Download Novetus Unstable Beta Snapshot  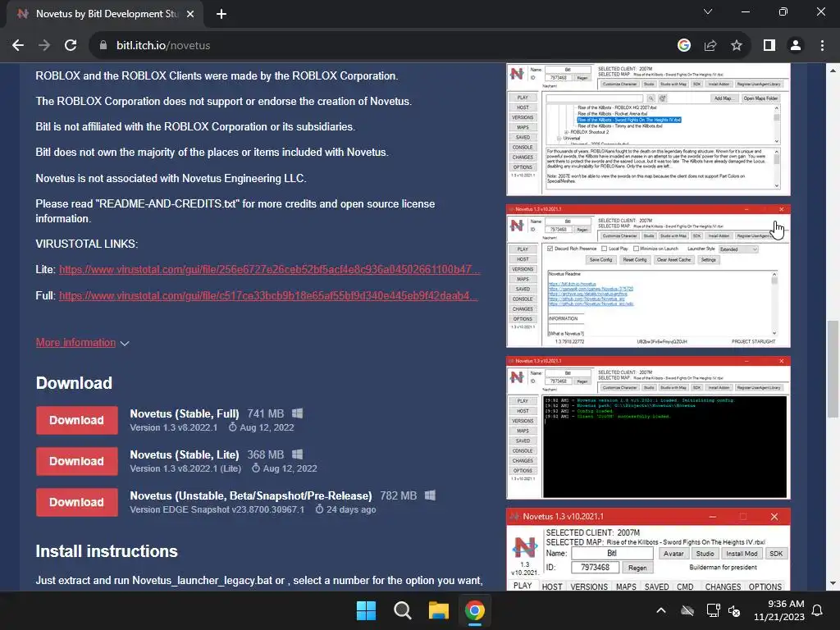76,502
